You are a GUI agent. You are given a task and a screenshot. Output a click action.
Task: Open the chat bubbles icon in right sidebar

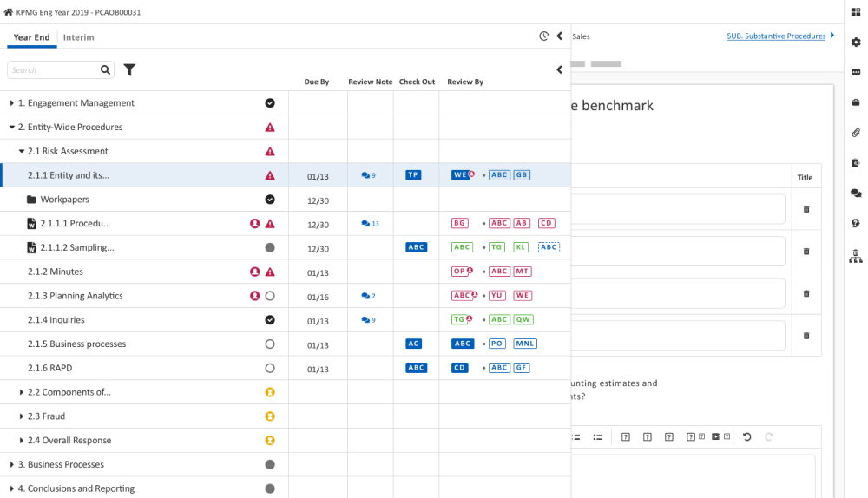click(856, 193)
